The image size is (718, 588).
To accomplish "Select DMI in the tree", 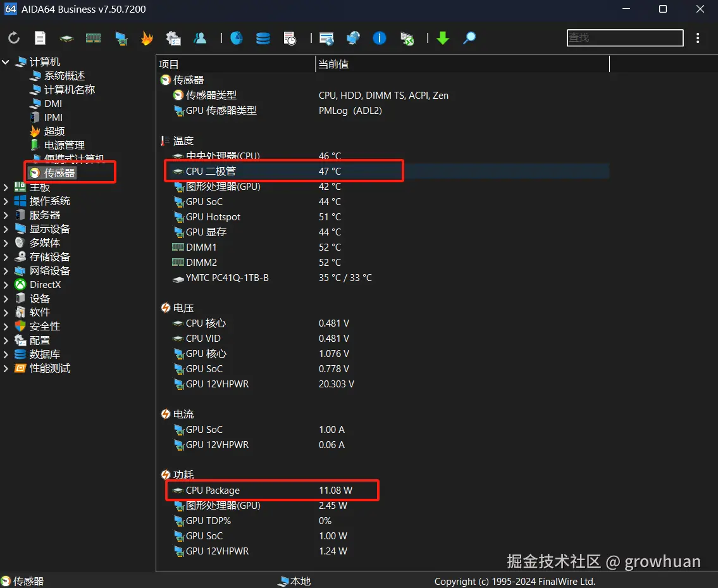I will pyautogui.click(x=53, y=104).
